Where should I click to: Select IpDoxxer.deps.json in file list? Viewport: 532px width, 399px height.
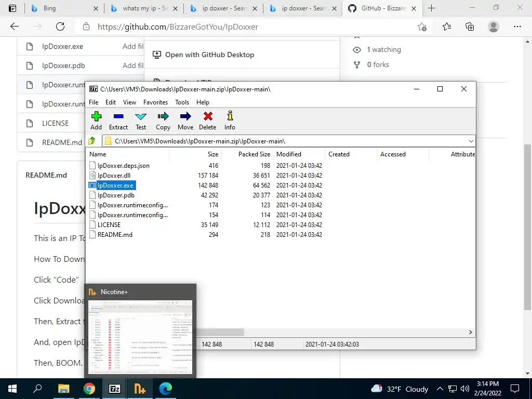(x=124, y=166)
